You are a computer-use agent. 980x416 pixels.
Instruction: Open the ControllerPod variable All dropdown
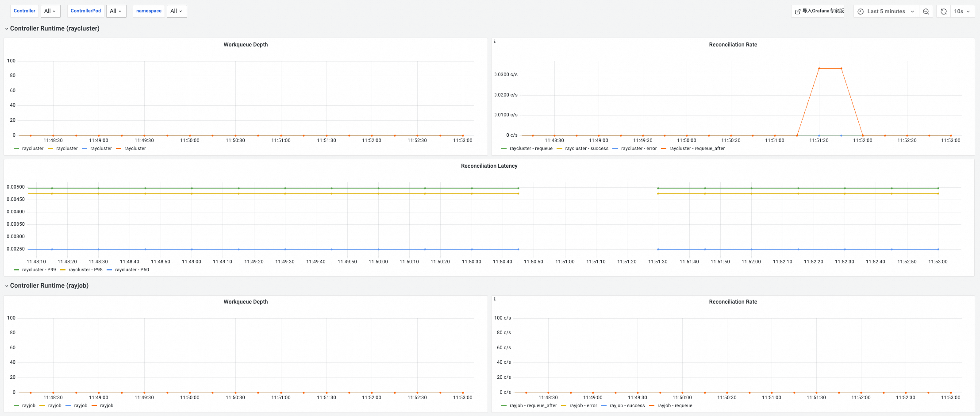116,11
